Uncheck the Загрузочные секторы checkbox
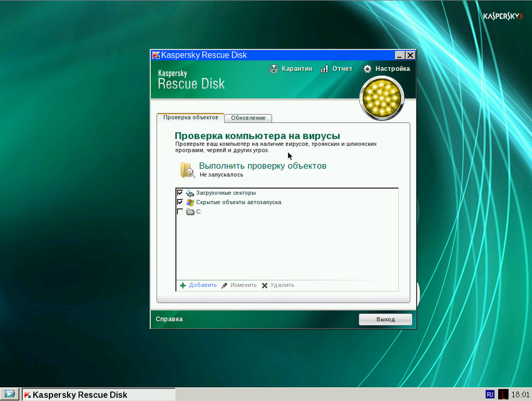This screenshot has height=401, width=532. [180, 193]
